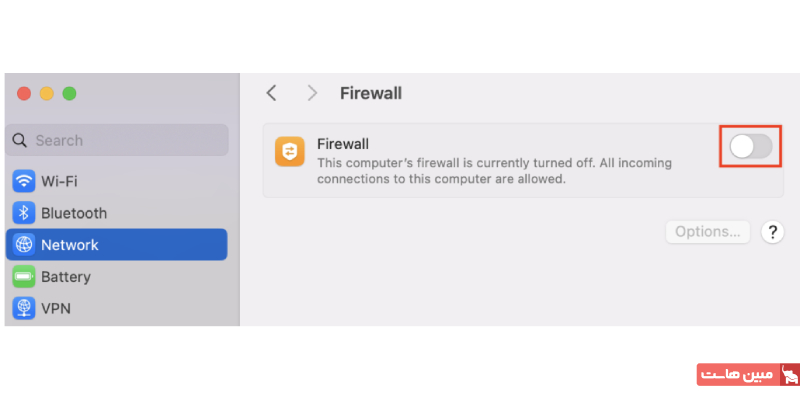The width and height of the screenshot is (800, 400).
Task: Open help with the question mark button
Action: point(772,232)
